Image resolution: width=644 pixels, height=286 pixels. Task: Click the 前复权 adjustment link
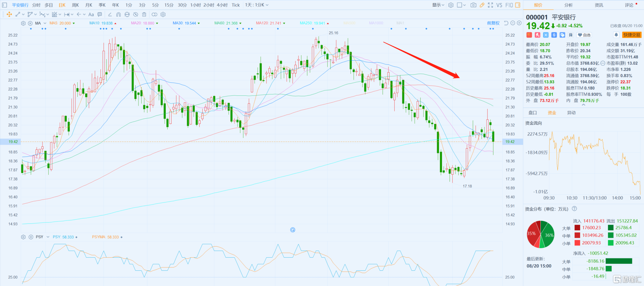[493, 23]
